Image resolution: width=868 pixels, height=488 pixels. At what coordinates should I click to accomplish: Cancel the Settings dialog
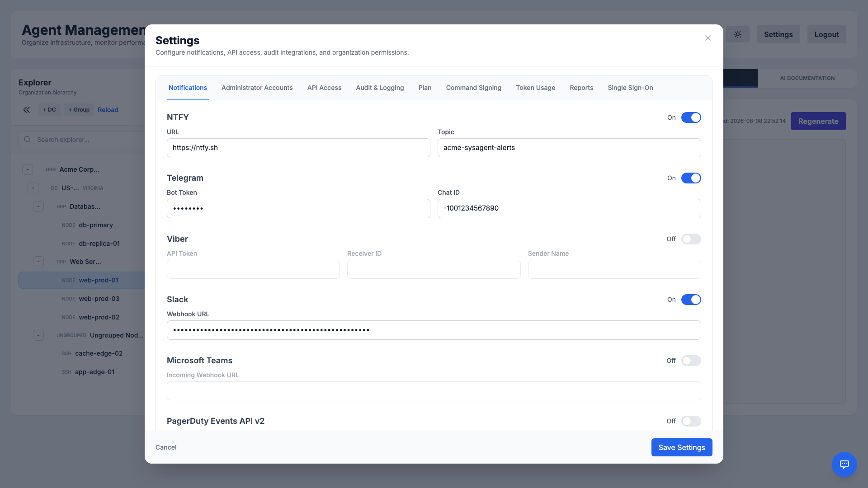[x=166, y=447]
